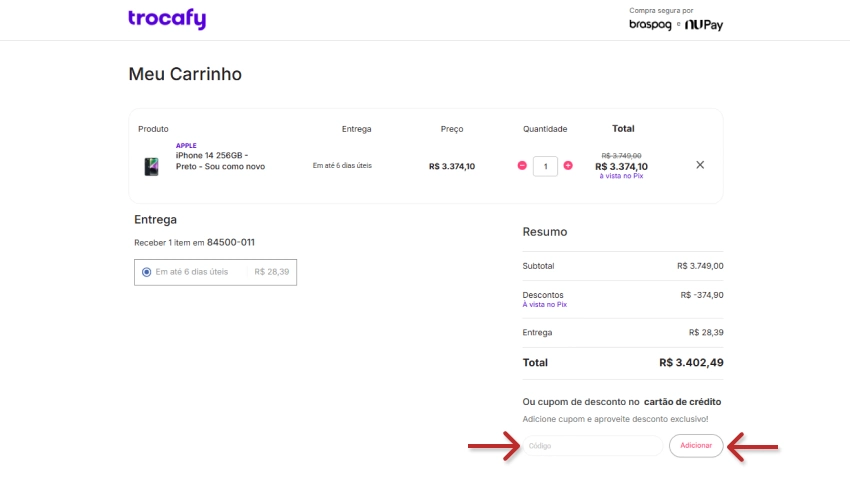Open the iPhone 14 256GB product name
Screen dimensions: 850x480
pos(220,161)
